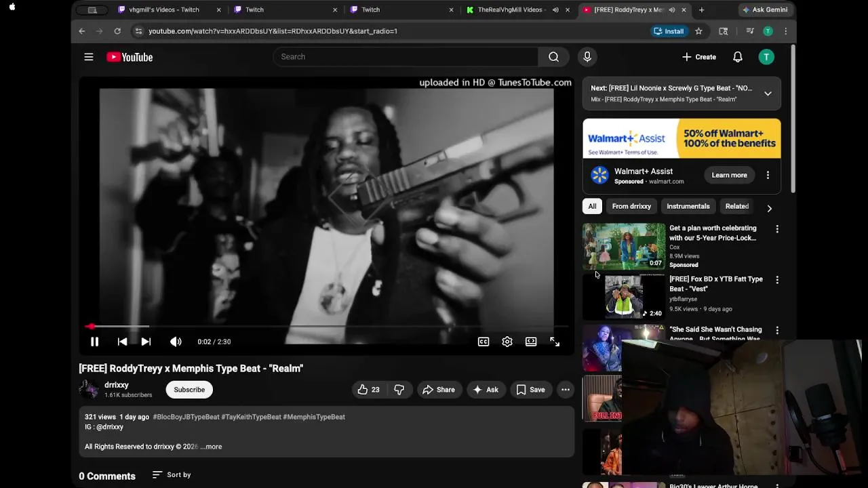Open Walmart+ Assist ad options menu
This screenshot has height=488, width=868.
click(x=768, y=175)
